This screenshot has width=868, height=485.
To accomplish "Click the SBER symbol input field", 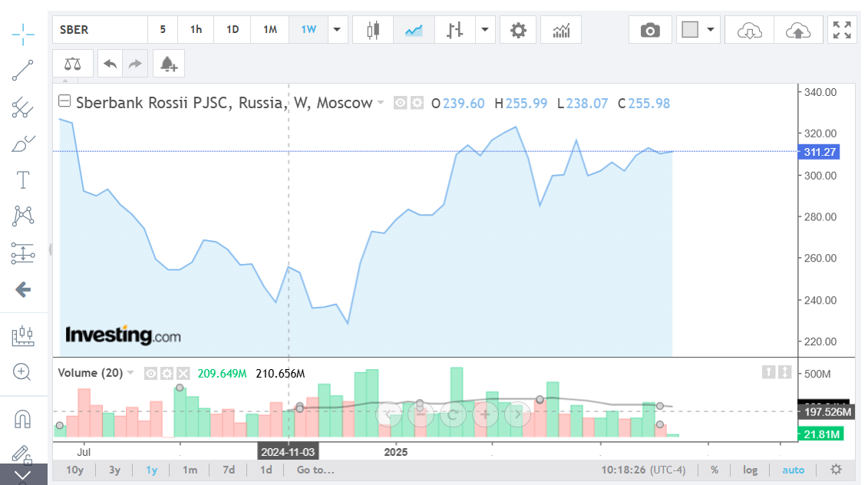I will click(x=101, y=29).
